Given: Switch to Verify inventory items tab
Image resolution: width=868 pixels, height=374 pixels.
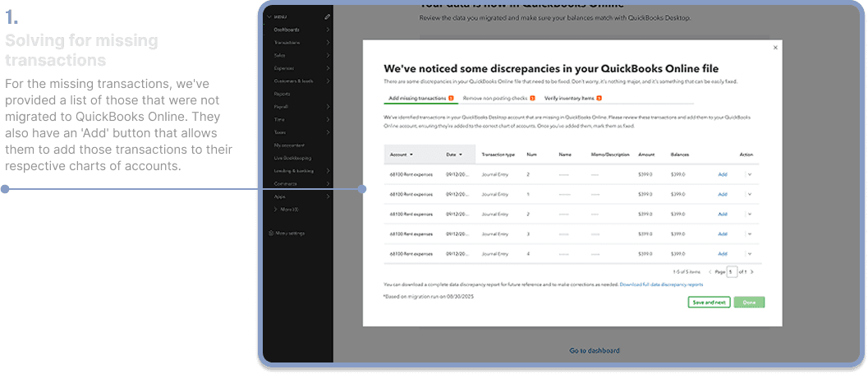Looking at the screenshot, I should [x=573, y=98].
